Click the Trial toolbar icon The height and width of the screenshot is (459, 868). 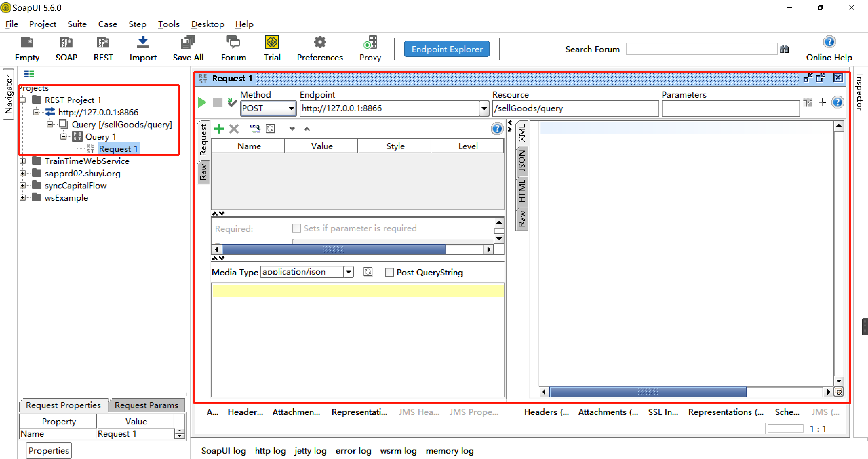[x=271, y=49]
